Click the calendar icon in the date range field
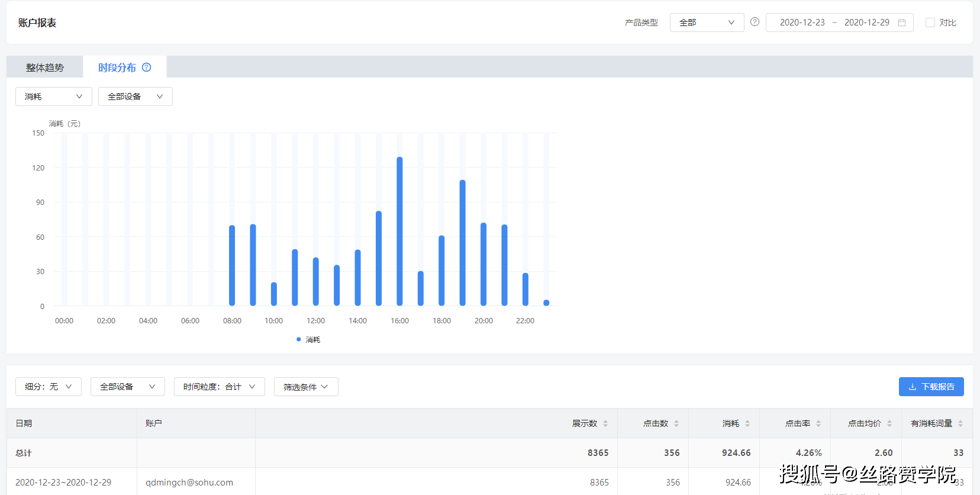Screen dimensions: 980x495 (902, 22)
